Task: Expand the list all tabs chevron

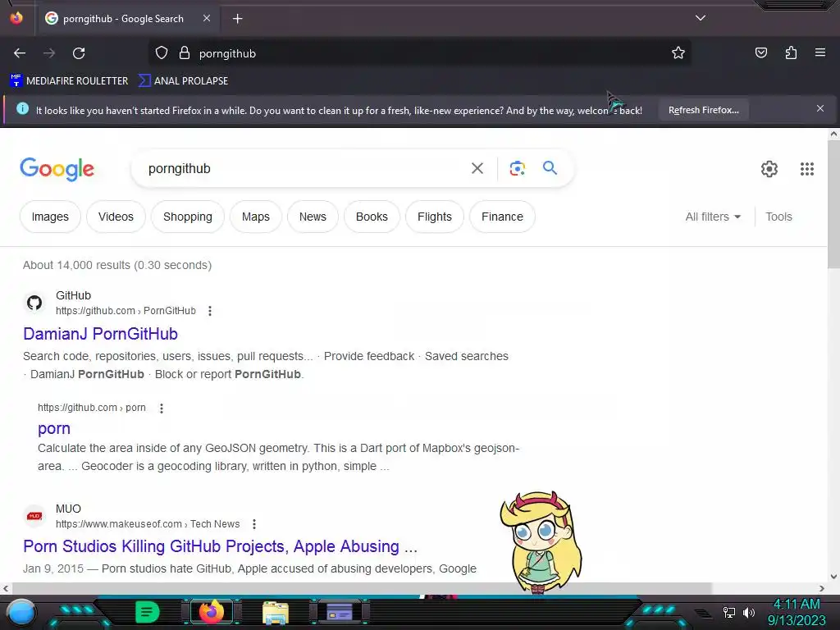Action: point(701,18)
